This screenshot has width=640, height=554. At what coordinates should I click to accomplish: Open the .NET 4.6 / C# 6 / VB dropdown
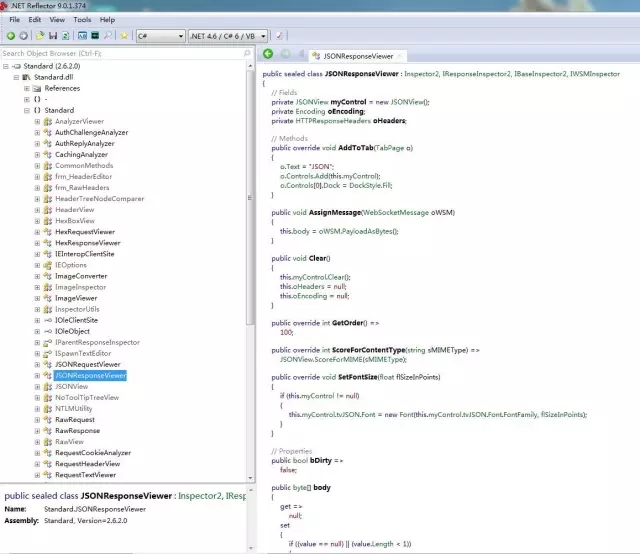click(228, 36)
